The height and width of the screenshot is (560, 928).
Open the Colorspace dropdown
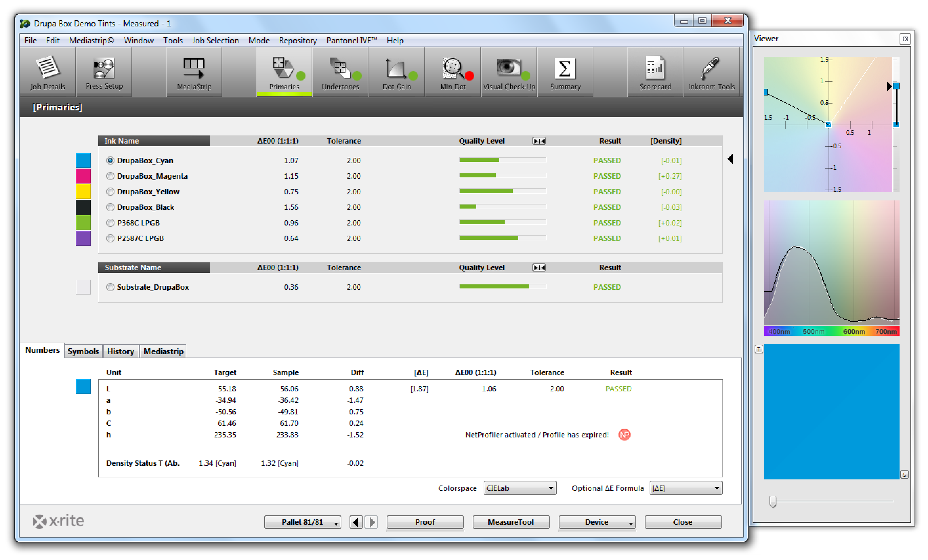coord(520,488)
